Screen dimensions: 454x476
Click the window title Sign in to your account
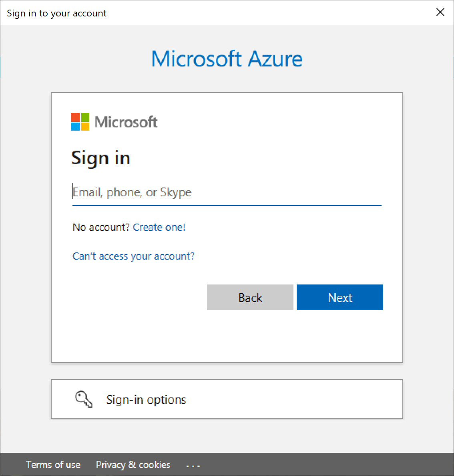(57, 13)
